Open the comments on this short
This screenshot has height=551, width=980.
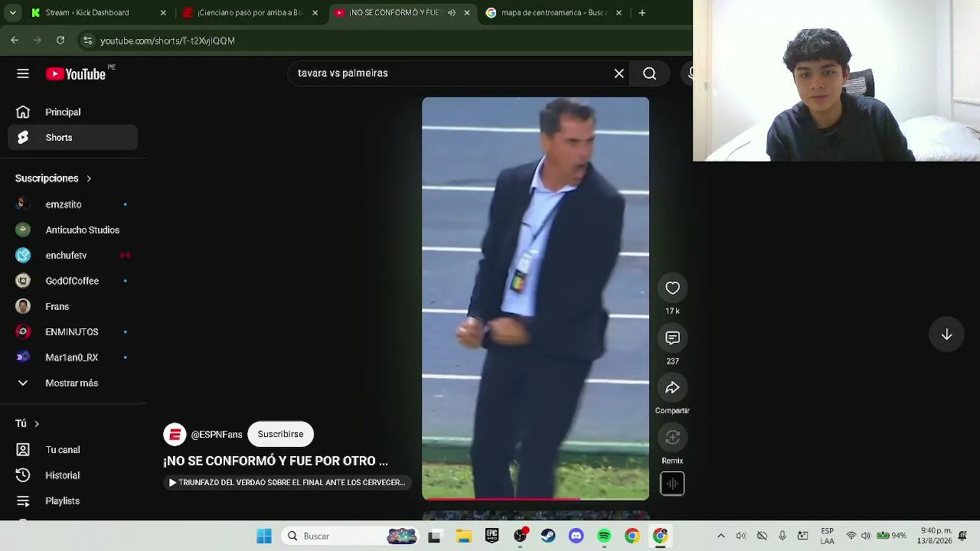[672, 338]
